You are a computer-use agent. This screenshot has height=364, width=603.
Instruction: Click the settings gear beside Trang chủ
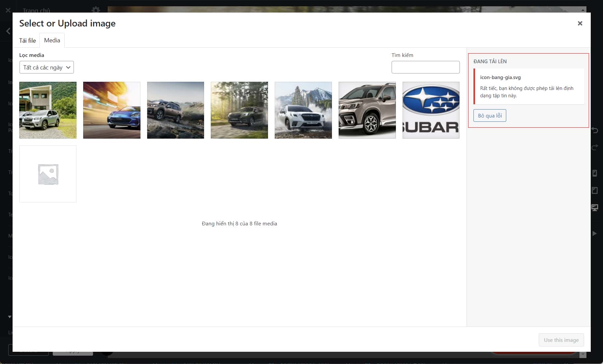pyautogui.click(x=96, y=10)
